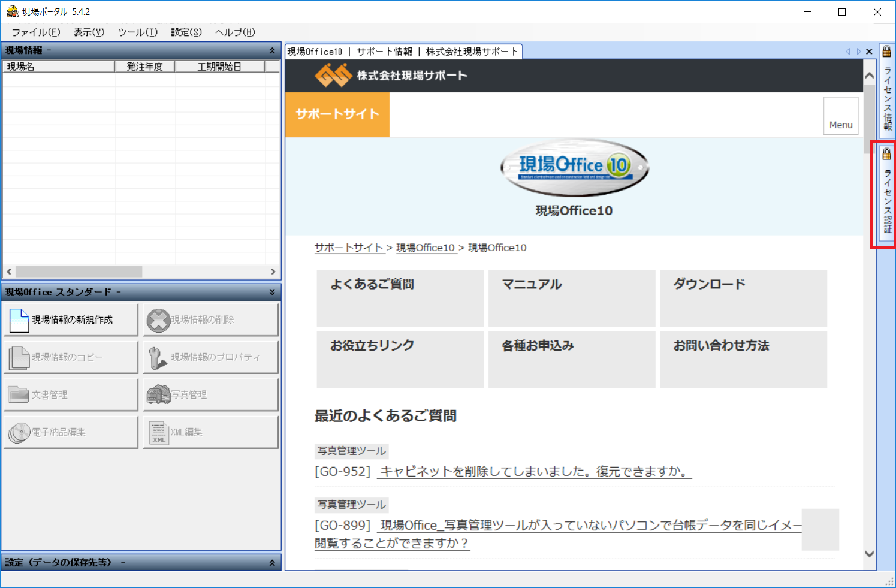Sort by the 発注年度 column header
This screenshot has width=896, height=588.
point(144,67)
